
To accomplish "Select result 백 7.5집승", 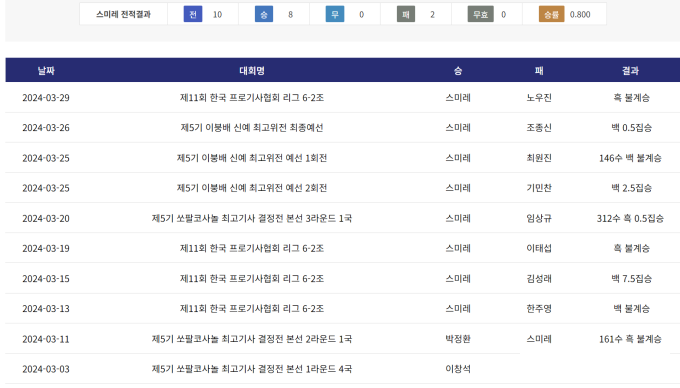I will click(x=631, y=278).
